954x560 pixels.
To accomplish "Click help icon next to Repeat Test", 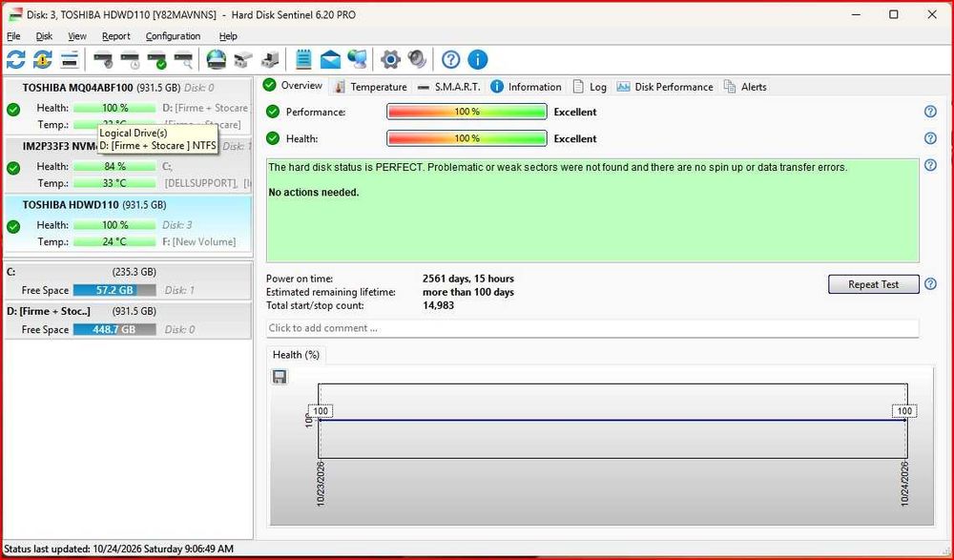I will tap(930, 283).
